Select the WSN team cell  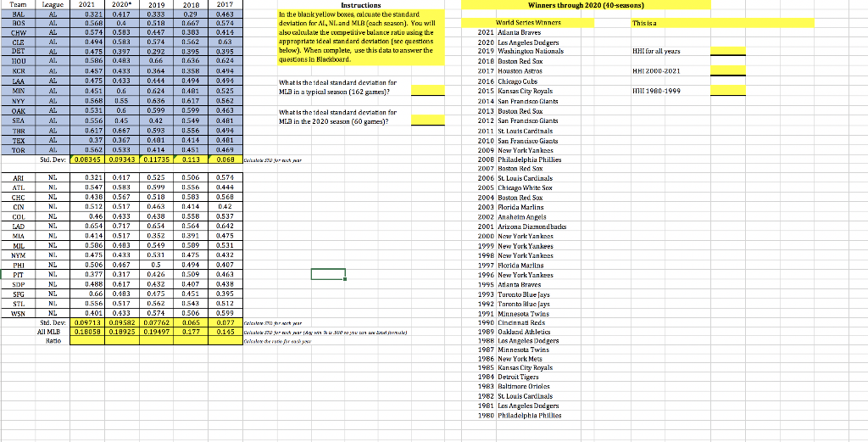pos(18,314)
